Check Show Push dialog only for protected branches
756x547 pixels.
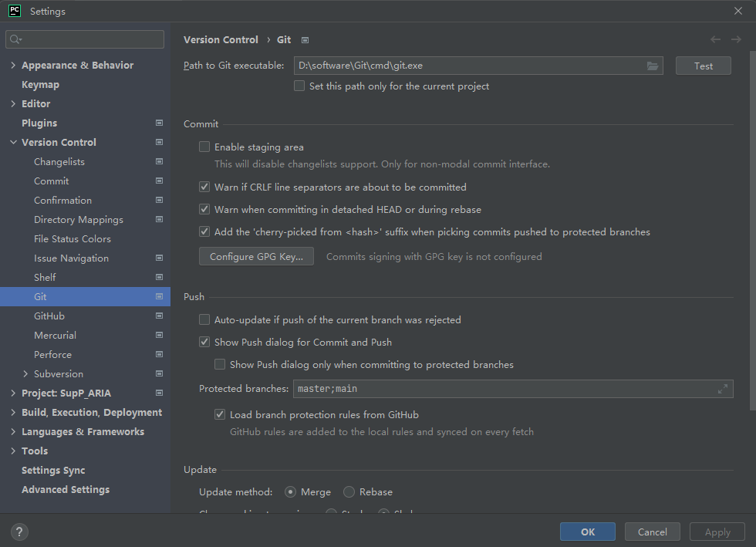pos(220,364)
